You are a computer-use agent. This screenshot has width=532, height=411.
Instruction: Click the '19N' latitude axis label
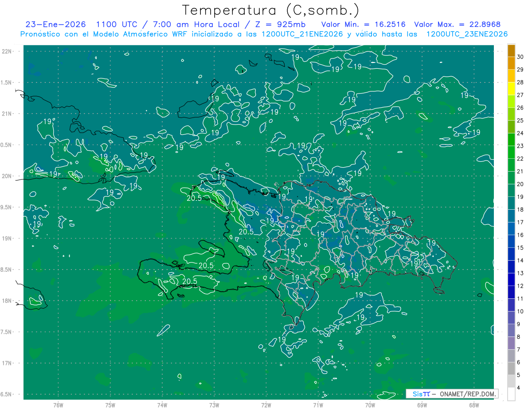pyautogui.click(x=7, y=239)
